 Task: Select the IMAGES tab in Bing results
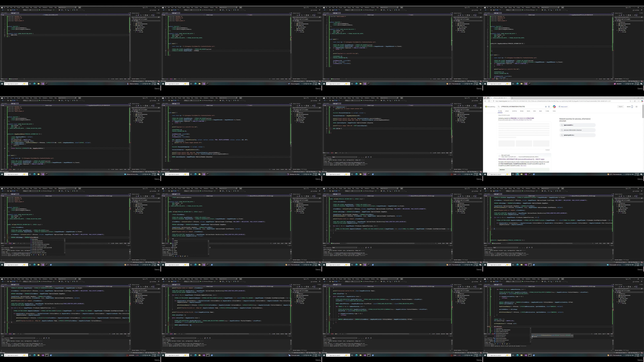coord(522,111)
